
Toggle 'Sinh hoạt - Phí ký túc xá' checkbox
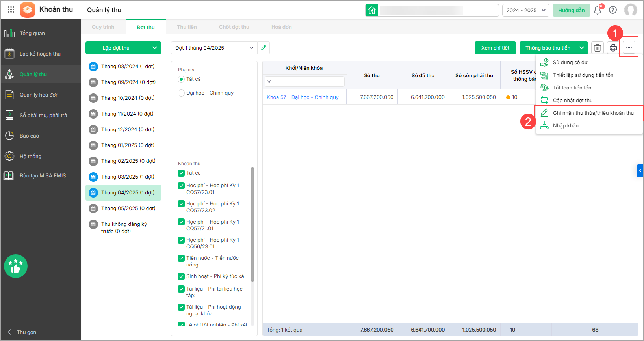(181, 276)
